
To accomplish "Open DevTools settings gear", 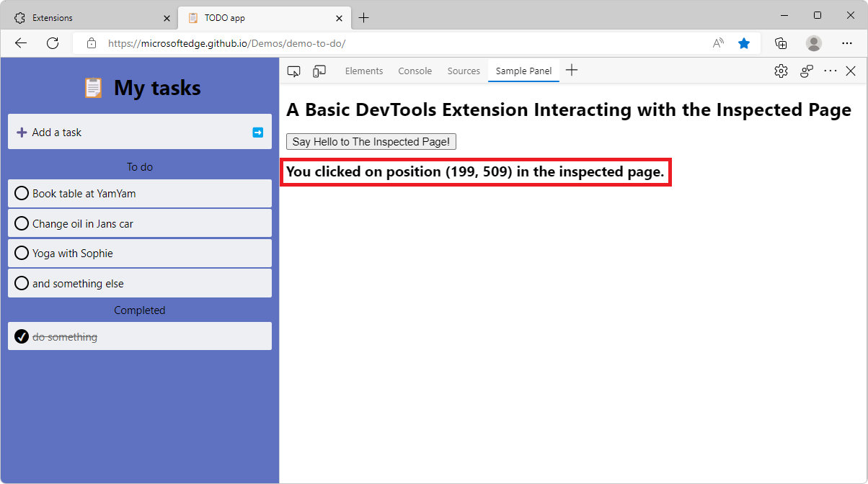I will 781,71.
